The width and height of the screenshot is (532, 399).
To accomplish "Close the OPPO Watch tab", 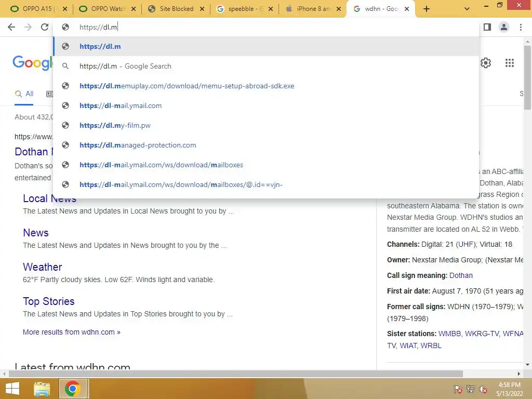I will pyautogui.click(x=134, y=9).
